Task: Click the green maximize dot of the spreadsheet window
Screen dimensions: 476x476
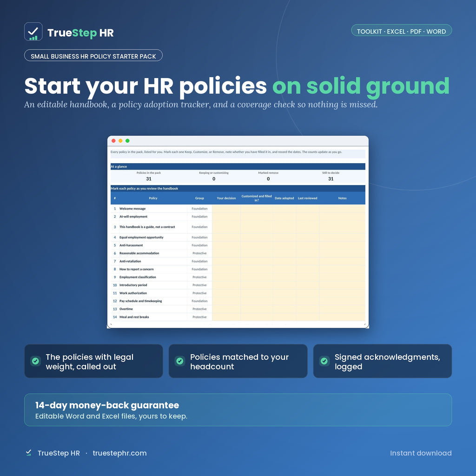Action: [x=127, y=140]
